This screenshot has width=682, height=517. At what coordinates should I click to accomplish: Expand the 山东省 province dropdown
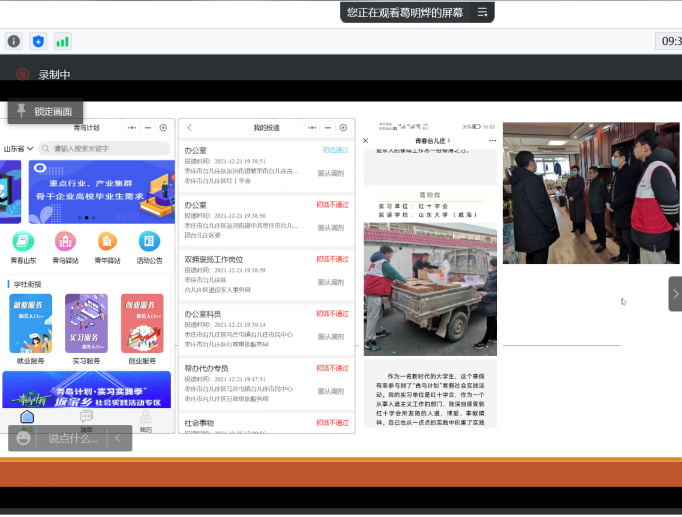tap(18, 149)
